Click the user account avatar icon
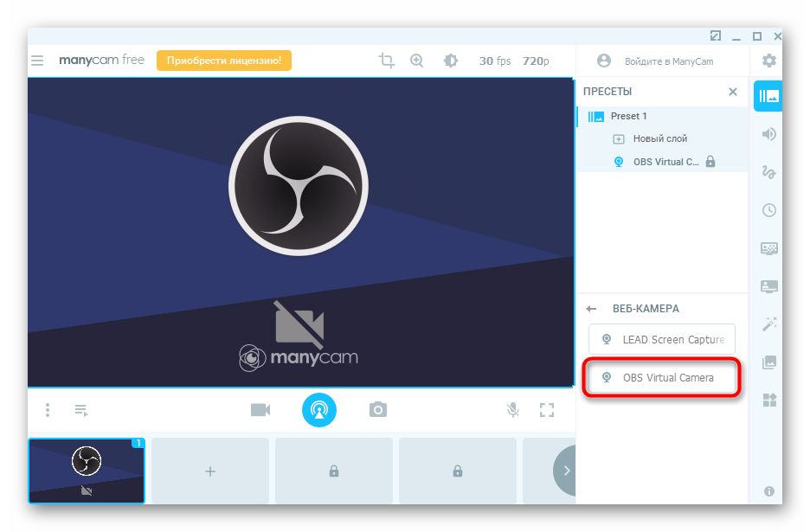 pos(604,61)
